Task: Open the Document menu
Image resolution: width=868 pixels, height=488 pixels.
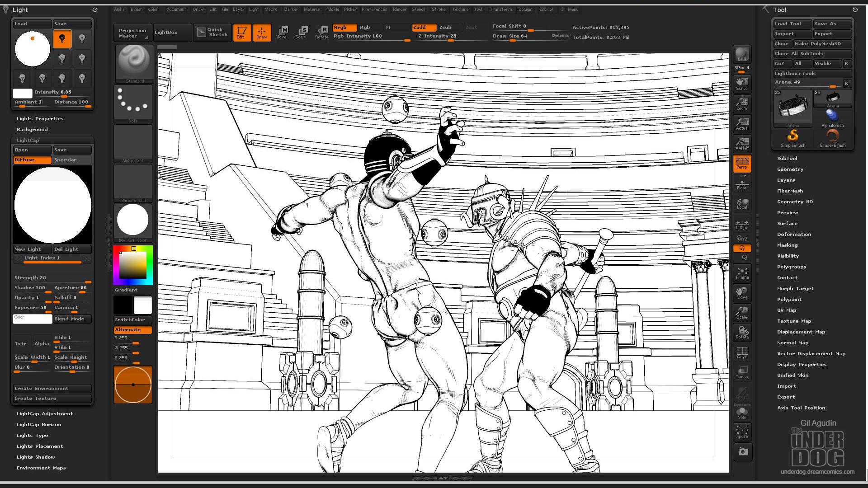Action: click(176, 9)
